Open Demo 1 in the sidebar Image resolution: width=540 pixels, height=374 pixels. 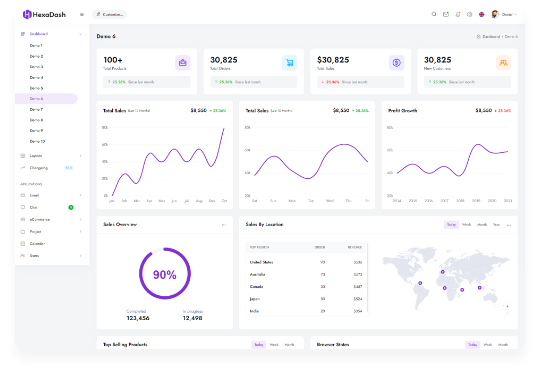pos(36,45)
